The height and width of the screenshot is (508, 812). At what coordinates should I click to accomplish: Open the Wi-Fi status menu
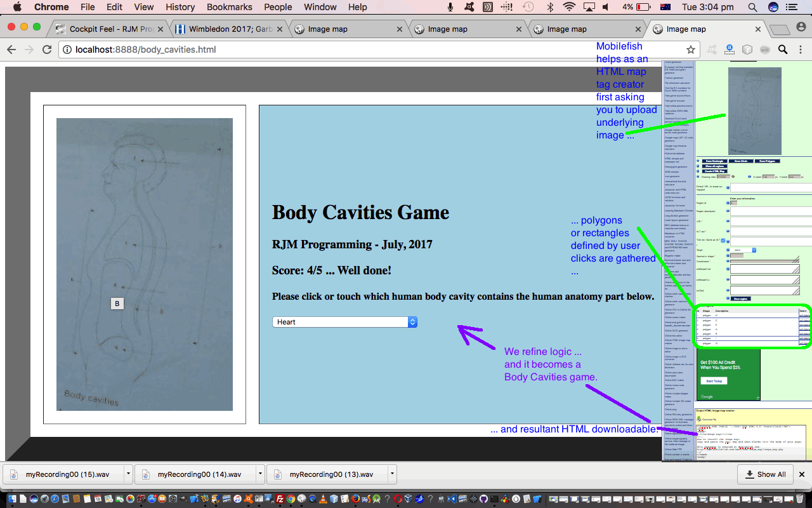569,7
